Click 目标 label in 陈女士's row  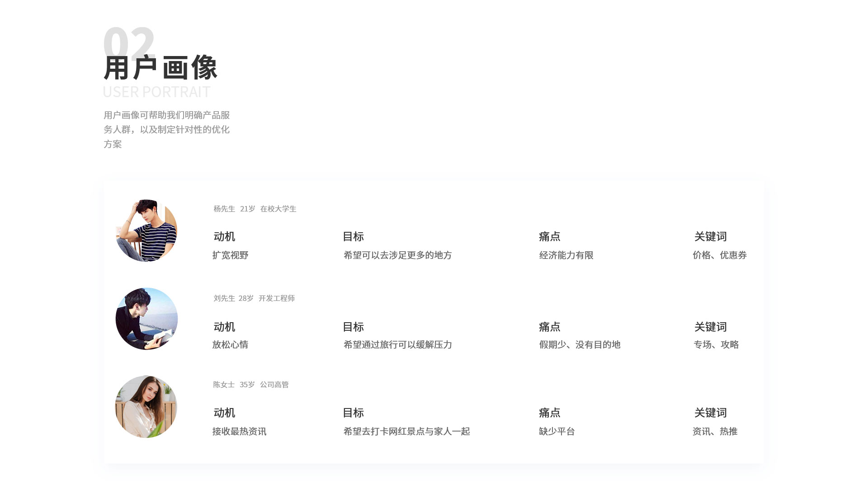[353, 413]
